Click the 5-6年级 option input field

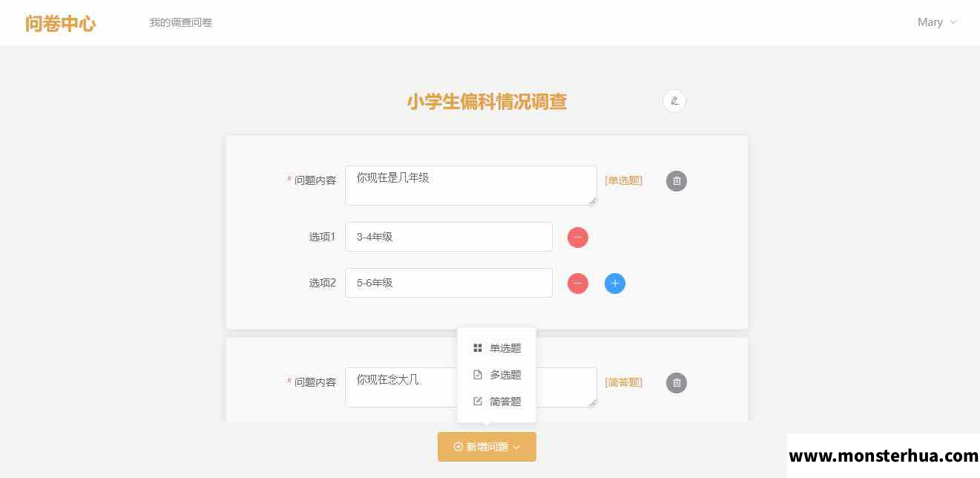click(x=449, y=283)
